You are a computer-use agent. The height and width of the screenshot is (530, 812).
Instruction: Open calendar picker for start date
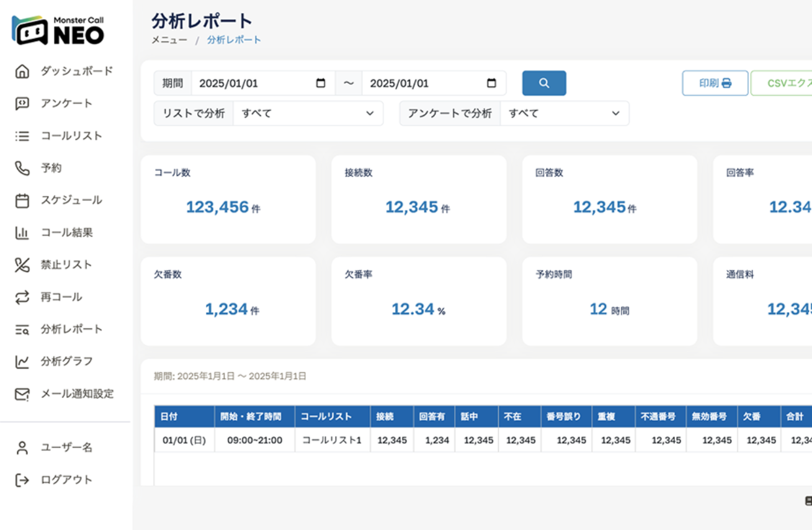pos(321,83)
